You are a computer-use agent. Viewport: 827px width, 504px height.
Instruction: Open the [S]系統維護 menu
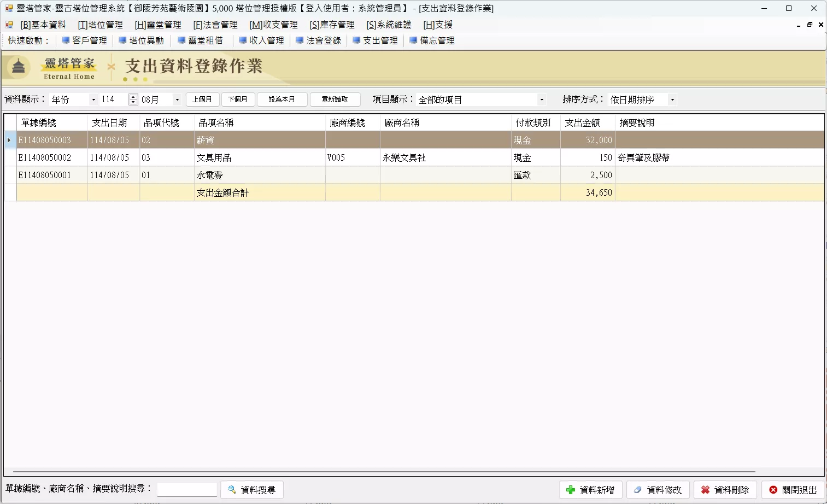389,25
